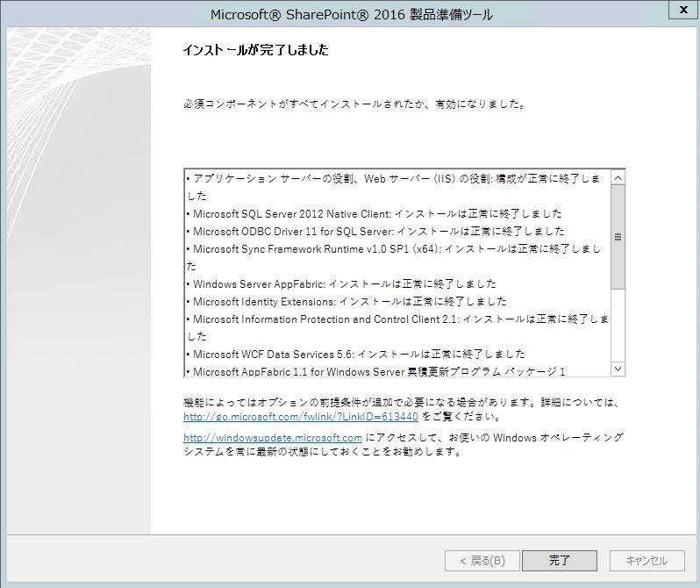Close the SharePoint 2016 preparation tool window
700x588 pixels.
point(683,10)
